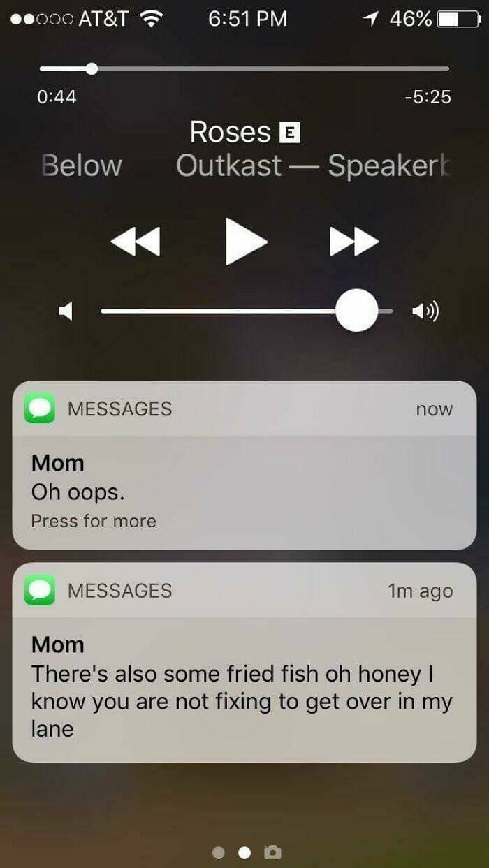The width and height of the screenshot is (489, 868).
Task: Tap the Wi-Fi icon in status bar
Action: (147, 19)
